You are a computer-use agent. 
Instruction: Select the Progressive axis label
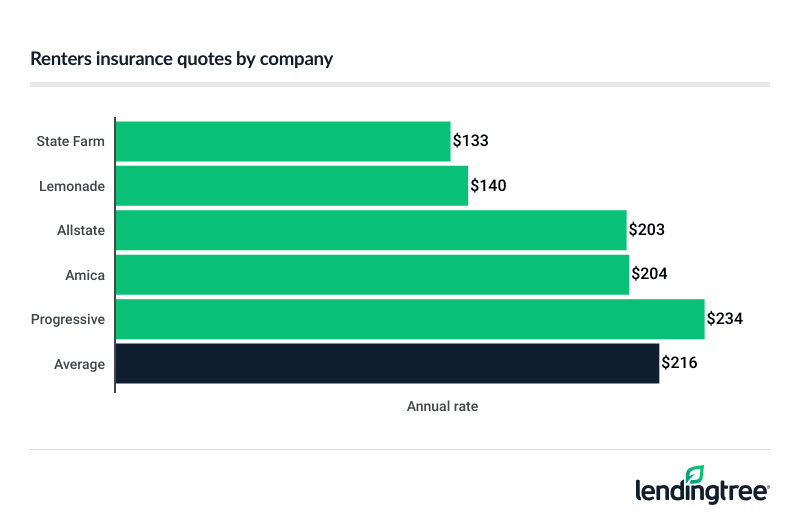coord(70,320)
